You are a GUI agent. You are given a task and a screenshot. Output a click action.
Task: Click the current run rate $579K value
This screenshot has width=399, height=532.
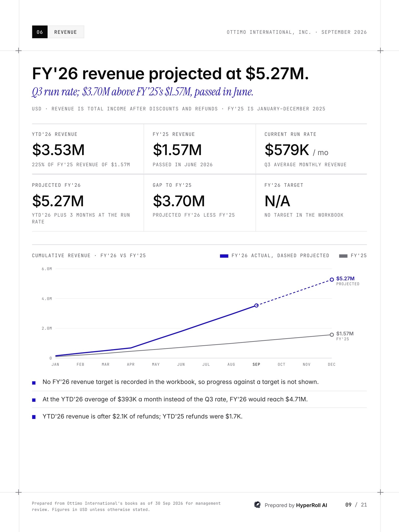pyautogui.click(x=287, y=150)
